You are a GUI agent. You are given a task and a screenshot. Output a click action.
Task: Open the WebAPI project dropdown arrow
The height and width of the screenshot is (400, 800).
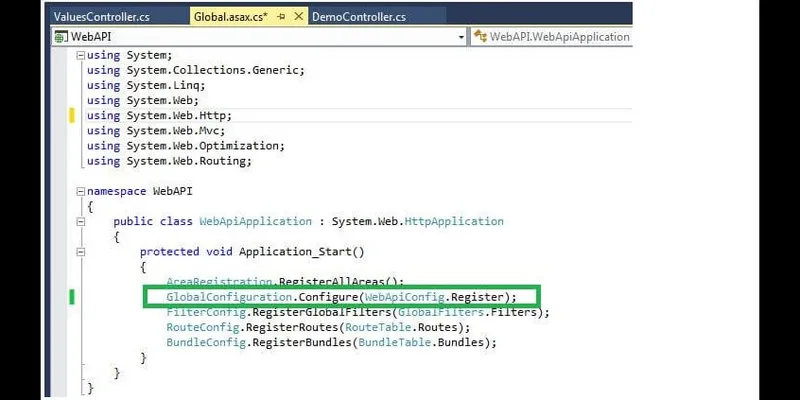point(461,37)
